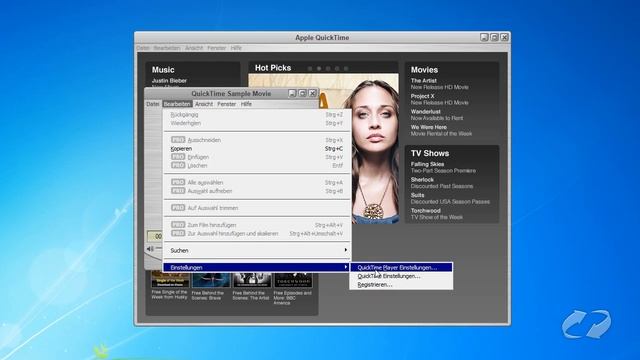The width and height of the screenshot is (640, 360).
Task: Open the Wanderlust movie link
Action: (x=426, y=111)
